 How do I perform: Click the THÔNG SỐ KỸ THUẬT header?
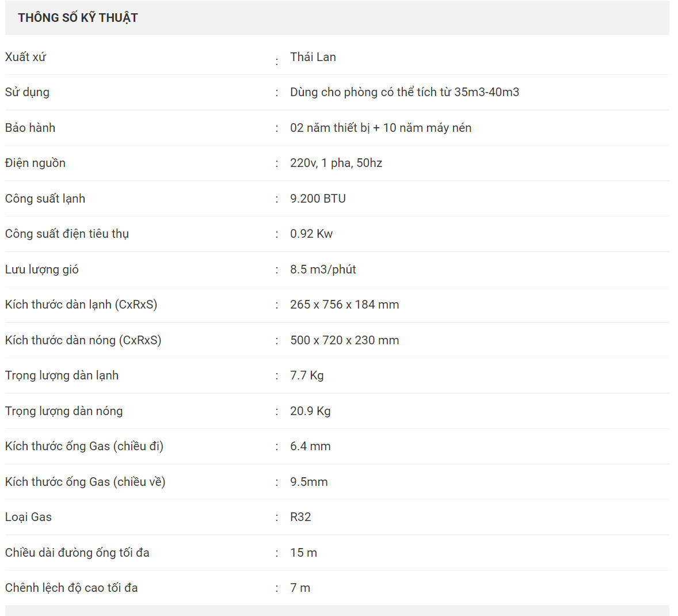(78, 18)
